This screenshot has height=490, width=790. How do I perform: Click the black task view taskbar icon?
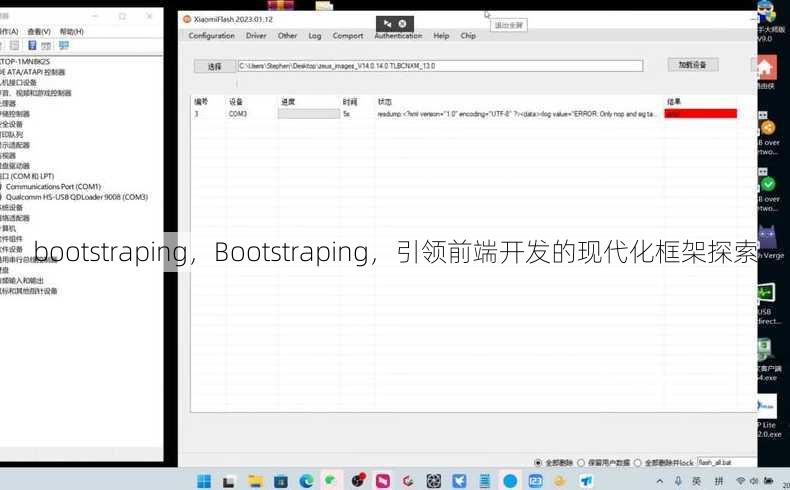(x=229, y=482)
